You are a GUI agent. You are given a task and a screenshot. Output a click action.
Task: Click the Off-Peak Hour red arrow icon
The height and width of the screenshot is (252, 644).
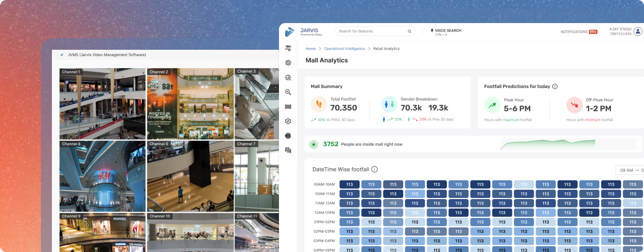coord(574,105)
